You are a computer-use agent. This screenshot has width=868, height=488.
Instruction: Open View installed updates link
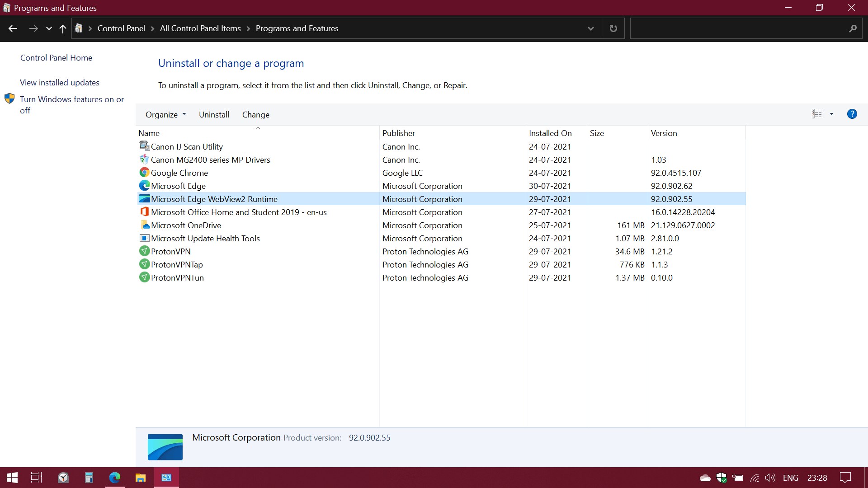pyautogui.click(x=60, y=83)
